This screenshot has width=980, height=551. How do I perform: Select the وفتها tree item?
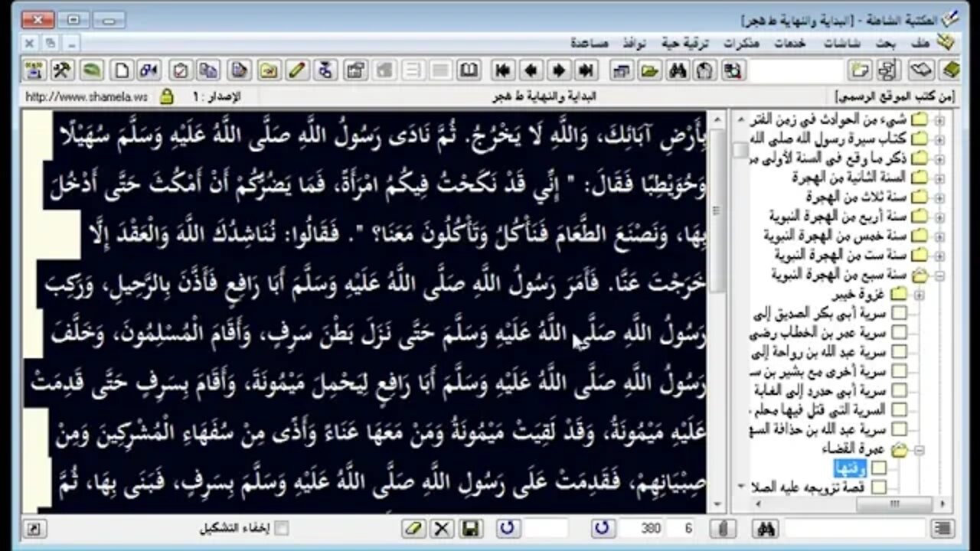[x=850, y=468]
